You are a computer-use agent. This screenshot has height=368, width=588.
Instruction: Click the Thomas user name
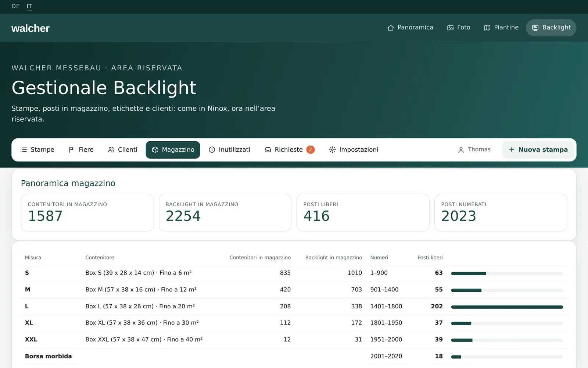click(x=479, y=149)
